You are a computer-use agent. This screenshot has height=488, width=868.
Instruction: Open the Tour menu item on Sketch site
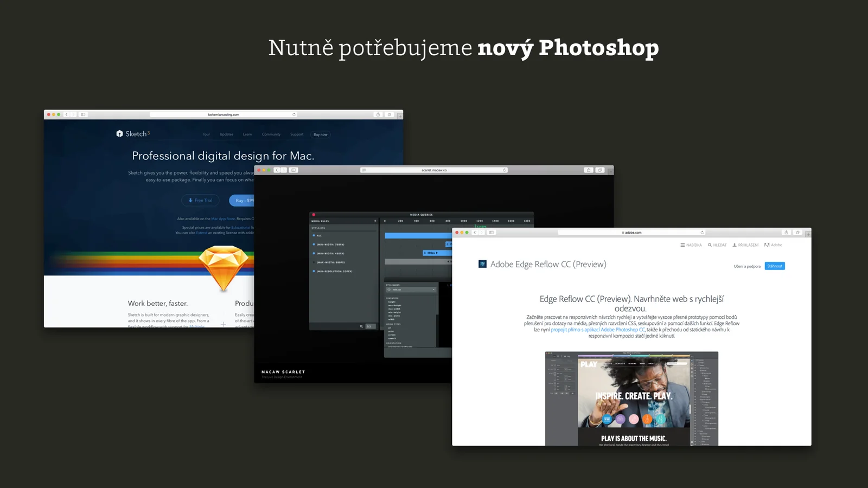point(206,134)
